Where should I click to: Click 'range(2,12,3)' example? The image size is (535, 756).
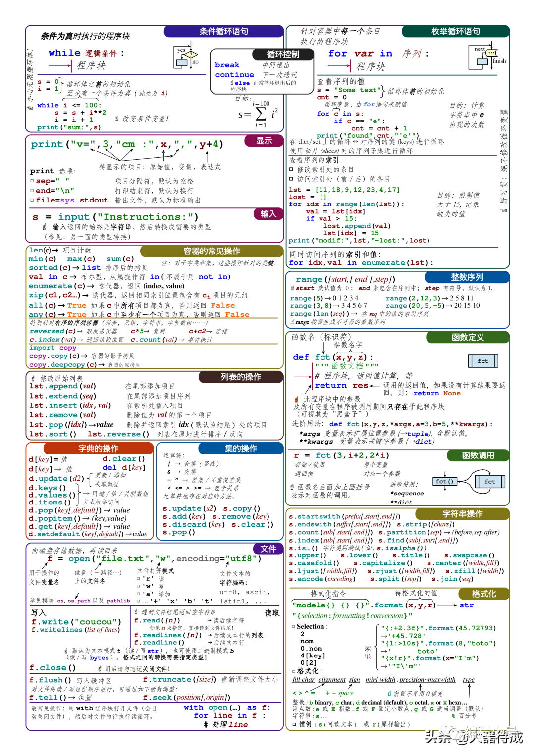pos(413,298)
